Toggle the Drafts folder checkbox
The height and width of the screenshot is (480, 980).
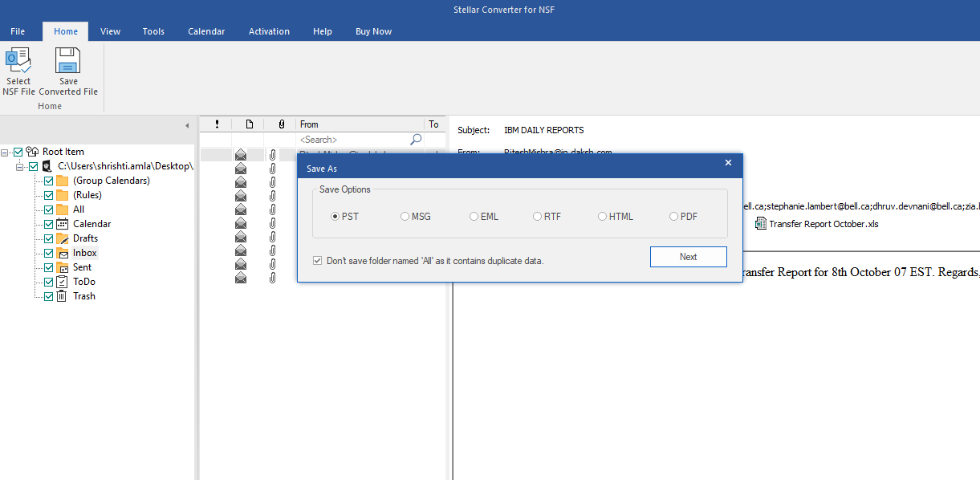pos(48,238)
